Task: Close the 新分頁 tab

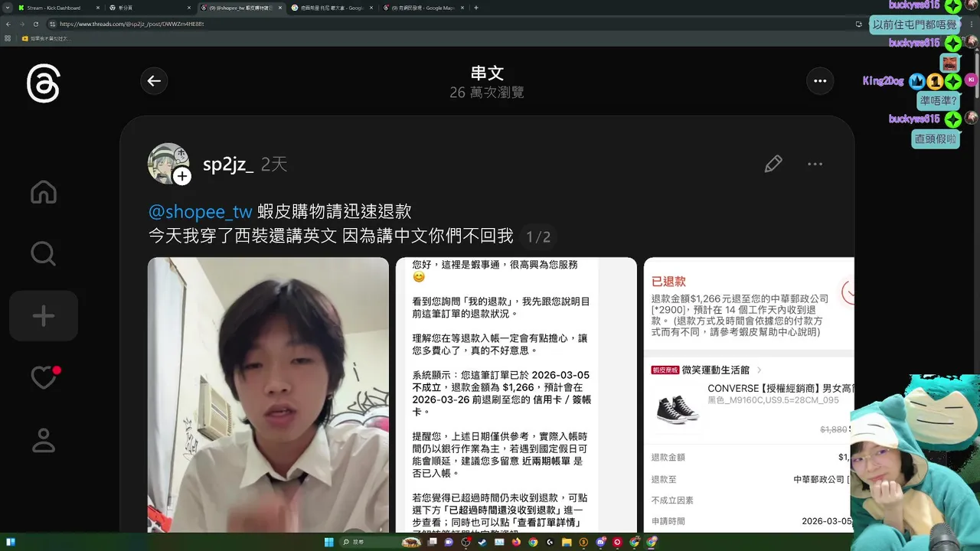Action: click(188, 8)
